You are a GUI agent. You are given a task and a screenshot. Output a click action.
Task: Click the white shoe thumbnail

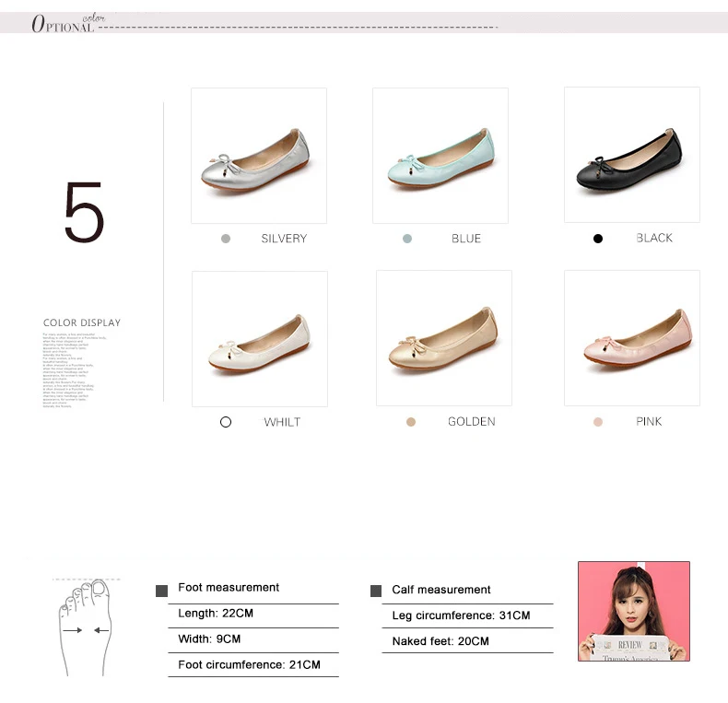pyautogui.click(x=260, y=339)
